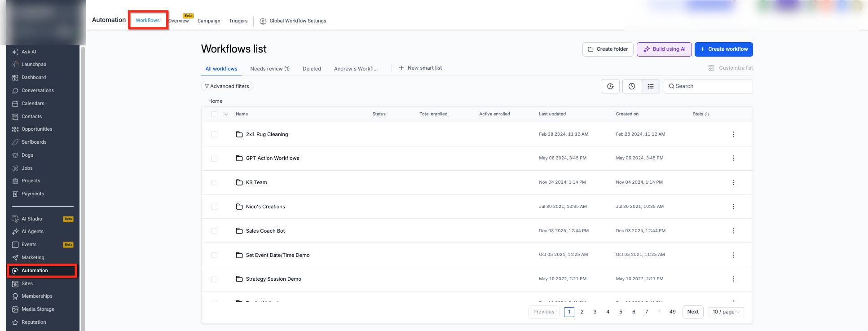The image size is (868, 331).
Task: Select the Nico's Creations checkbox
Action: (x=214, y=207)
